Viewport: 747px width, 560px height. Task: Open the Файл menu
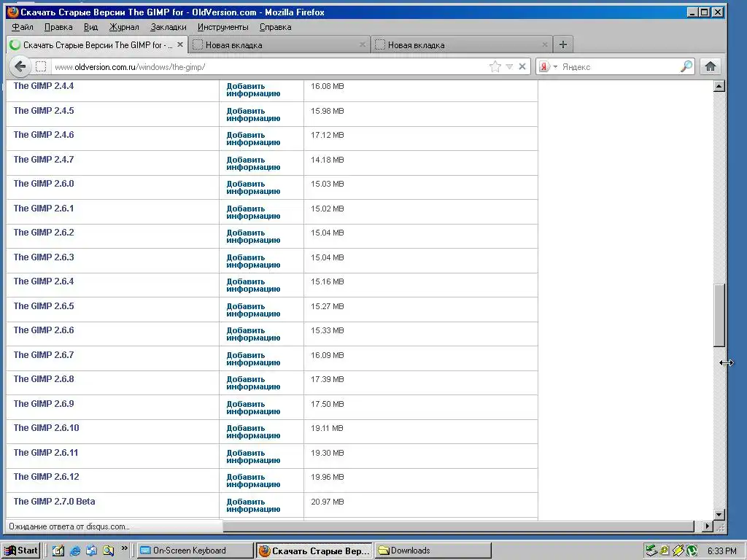(x=23, y=27)
